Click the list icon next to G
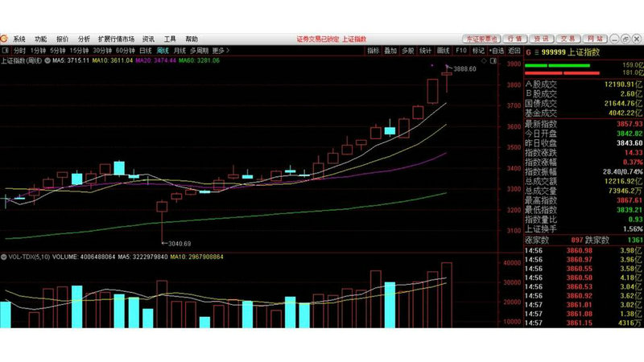This screenshot has height=362, width=644. pos(535,50)
